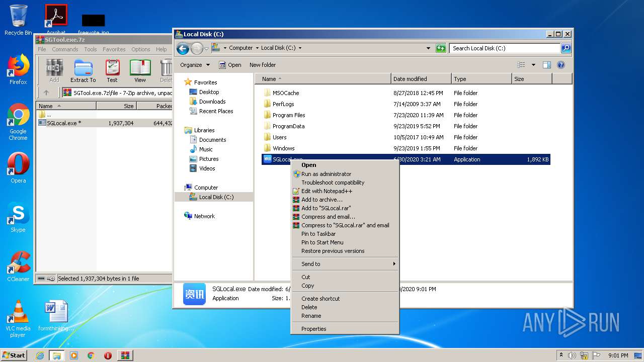
Task: Click the Explorer back navigation arrow
Action: tap(183, 48)
